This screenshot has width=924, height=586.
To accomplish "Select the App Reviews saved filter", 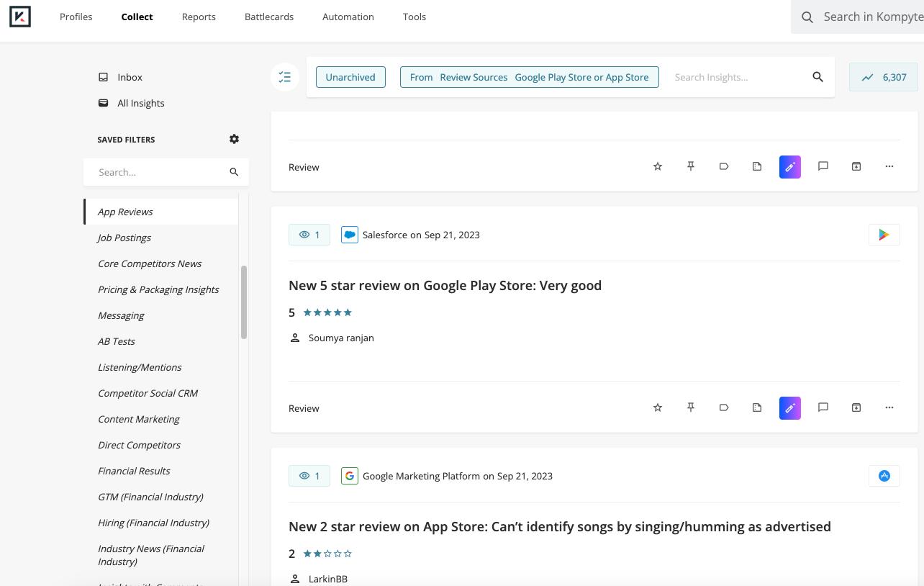I will (x=161, y=212).
